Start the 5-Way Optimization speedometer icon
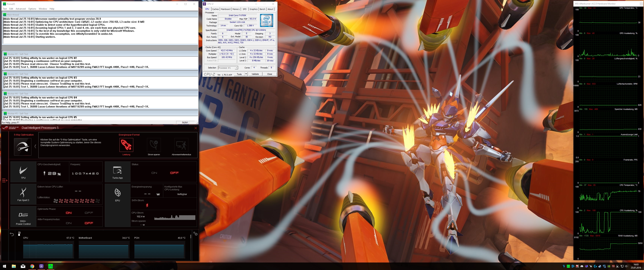This screenshot has width=644, height=270. tap(23, 147)
